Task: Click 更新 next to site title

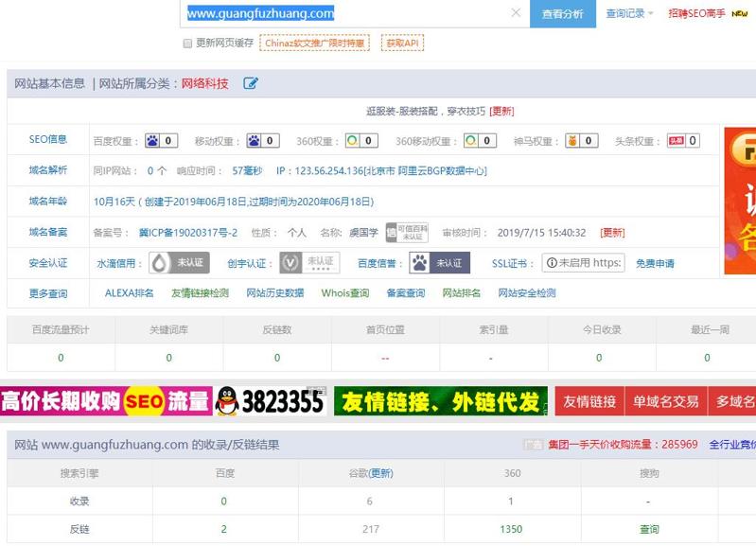Action: [x=501, y=112]
